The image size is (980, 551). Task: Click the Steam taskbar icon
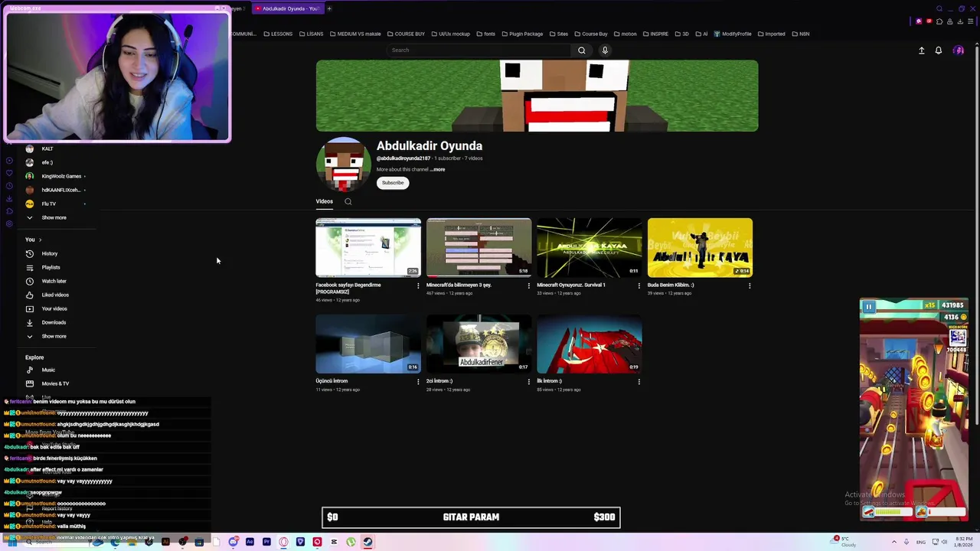[x=367, y=542]
